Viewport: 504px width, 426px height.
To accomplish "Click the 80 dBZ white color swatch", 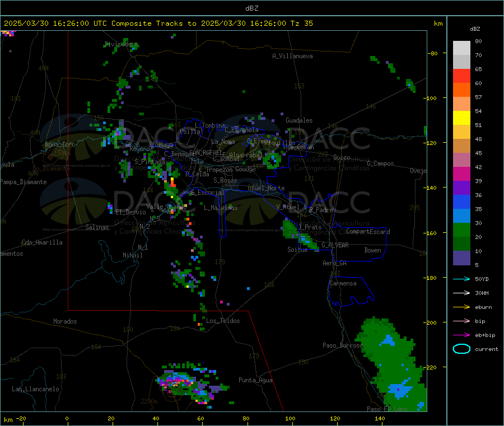I will (461, 48).
